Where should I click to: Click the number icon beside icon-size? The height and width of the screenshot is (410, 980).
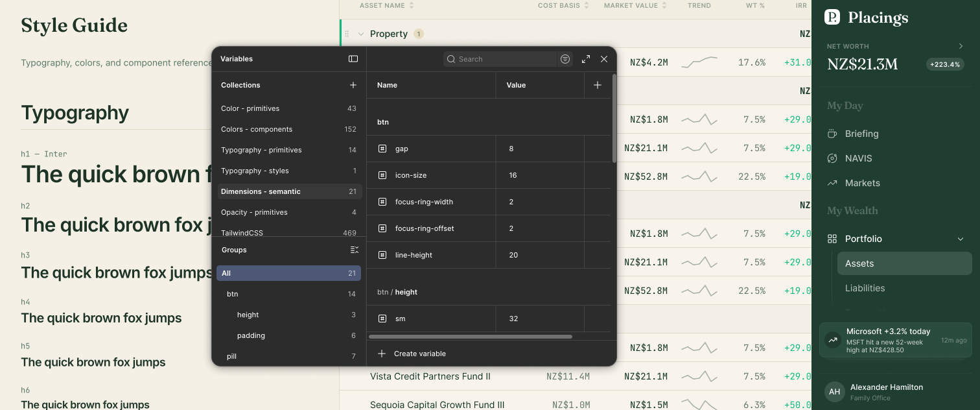[x=382, y=175]
